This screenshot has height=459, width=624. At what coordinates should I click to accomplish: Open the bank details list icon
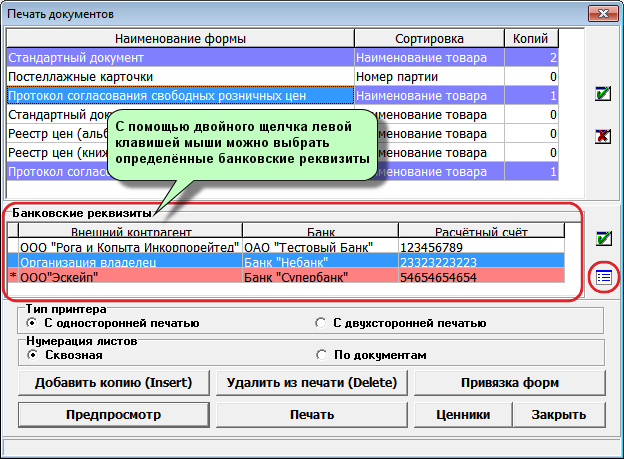[x=604, y=277]
